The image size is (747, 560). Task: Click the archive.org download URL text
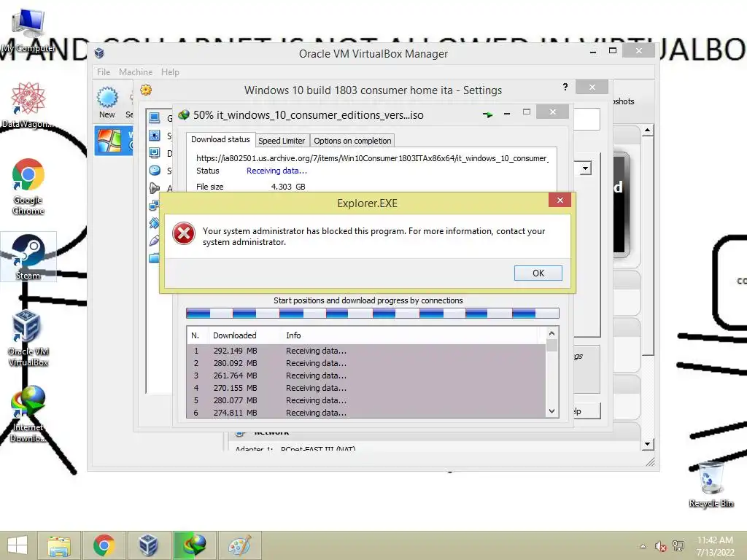372,158
